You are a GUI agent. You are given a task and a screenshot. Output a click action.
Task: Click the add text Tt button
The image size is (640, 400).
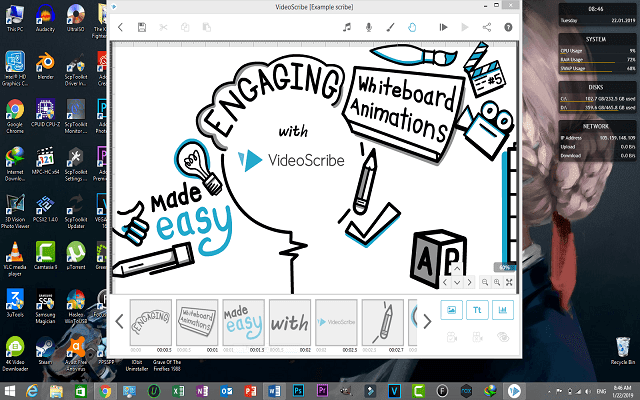(478, 310)
